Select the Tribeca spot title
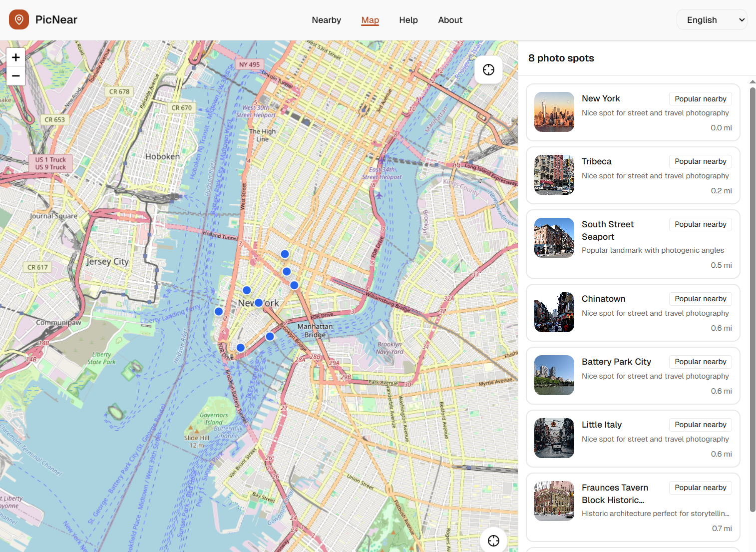This screenshot has width=756, height=552. pyautogui.click(x=596, y=161)
